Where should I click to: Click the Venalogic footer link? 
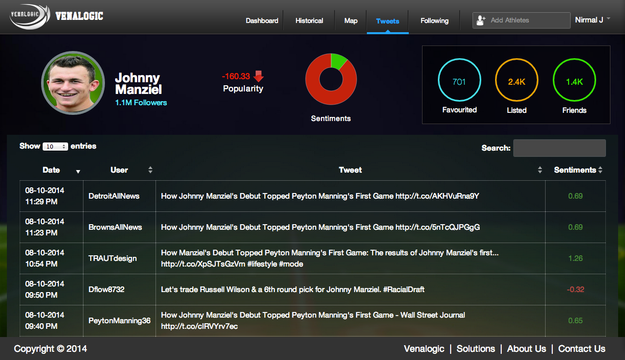click(424, 349)
